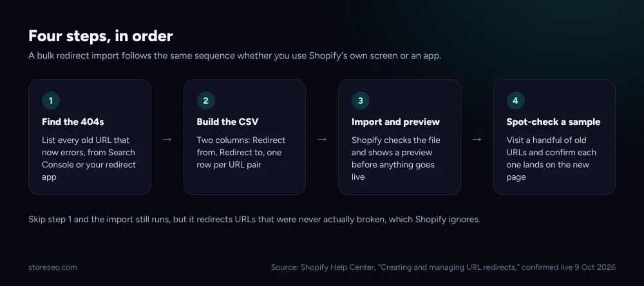
Task: Click the step 3 number badge
Action: [x=361, y=100]
